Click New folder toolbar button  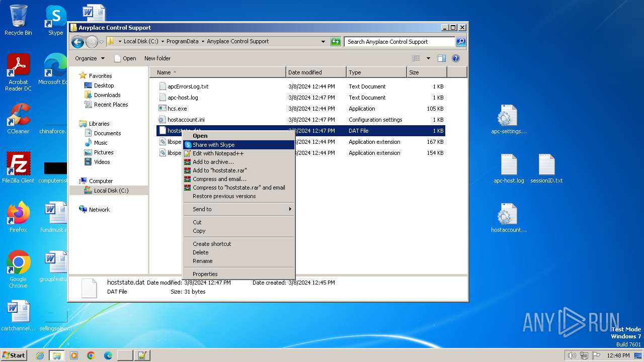[x=157, y=58]
